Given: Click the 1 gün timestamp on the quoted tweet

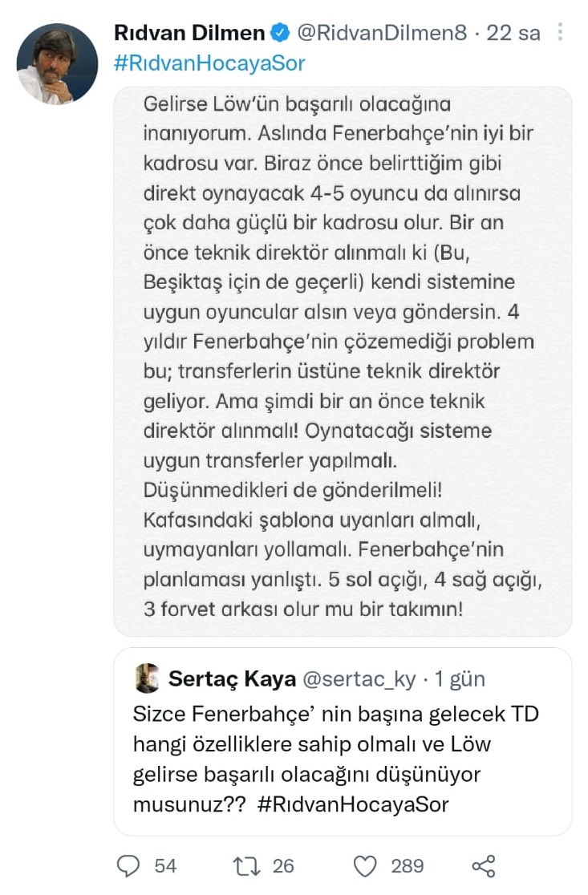Looking at the screenshot, I should tap(460, 678).
